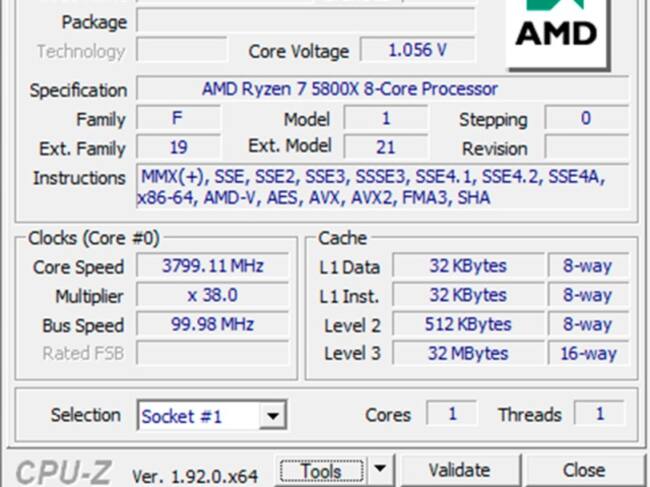
Task: Click the Core Voltage value field
Action: click(416, 50)
